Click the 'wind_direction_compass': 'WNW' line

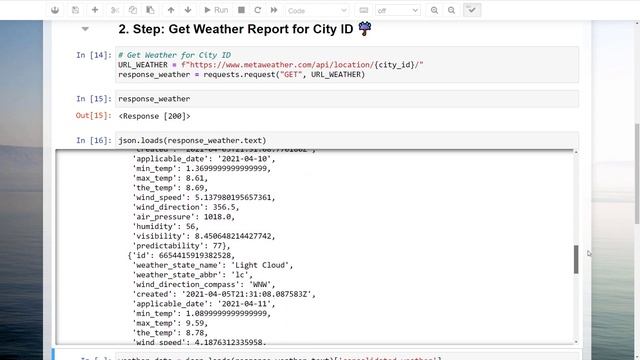tap(204, 284)
